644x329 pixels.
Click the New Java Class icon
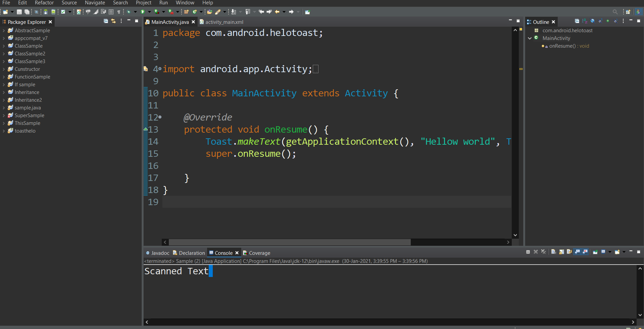click(x=195, y=12)
